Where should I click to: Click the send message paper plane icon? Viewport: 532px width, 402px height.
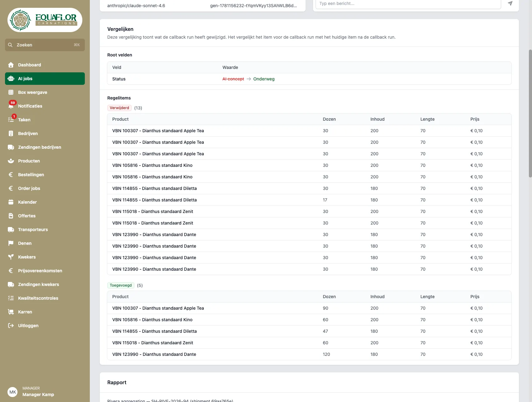tap(510, 3)
